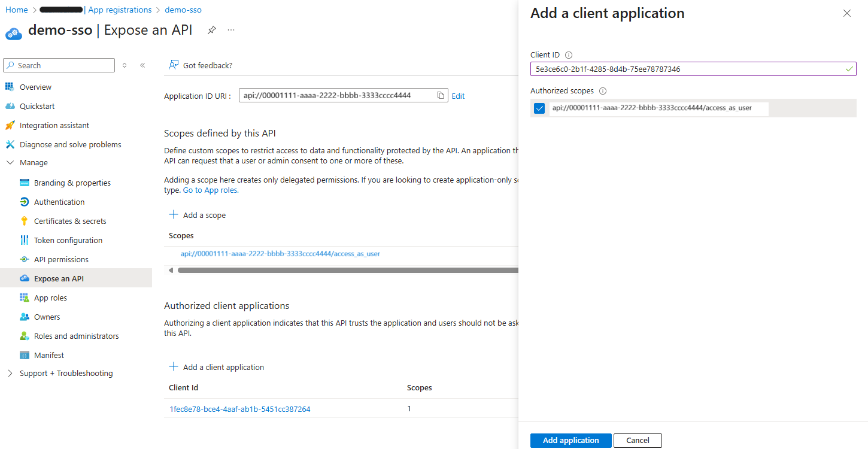The width and height of the screenshot is (868, 449).
Task: Open API permissions
Action: [x=62, y=259]
